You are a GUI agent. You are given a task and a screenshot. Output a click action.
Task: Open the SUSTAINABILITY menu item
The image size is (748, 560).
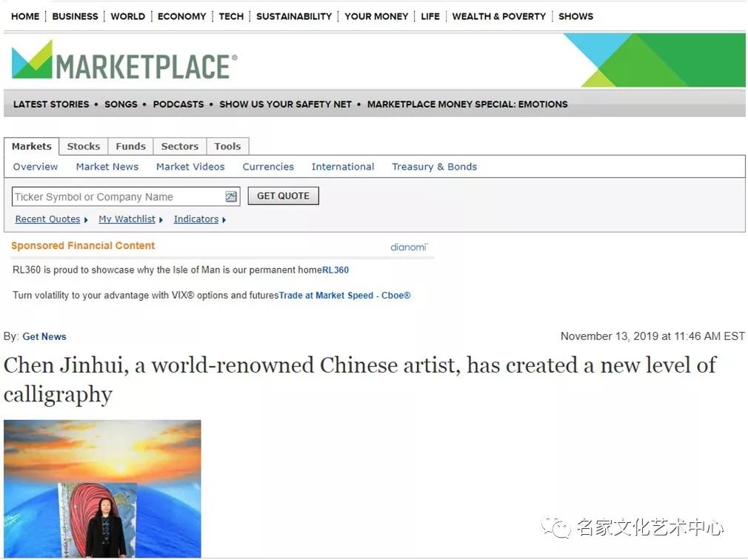pos(294,16)
